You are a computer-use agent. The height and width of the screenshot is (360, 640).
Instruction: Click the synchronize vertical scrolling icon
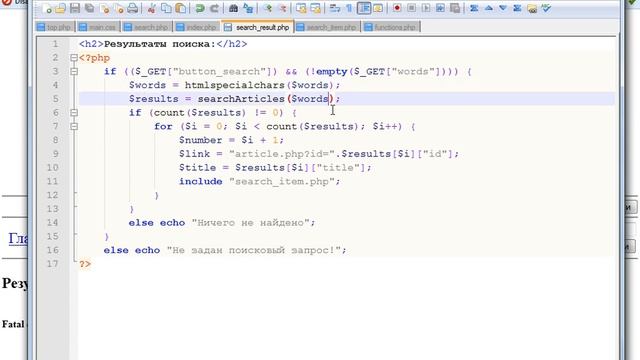pyautogui.click(x=301, y=8)
